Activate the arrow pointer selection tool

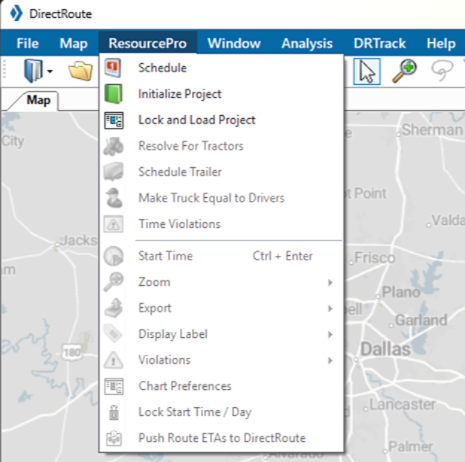click(x=367, y=71)
